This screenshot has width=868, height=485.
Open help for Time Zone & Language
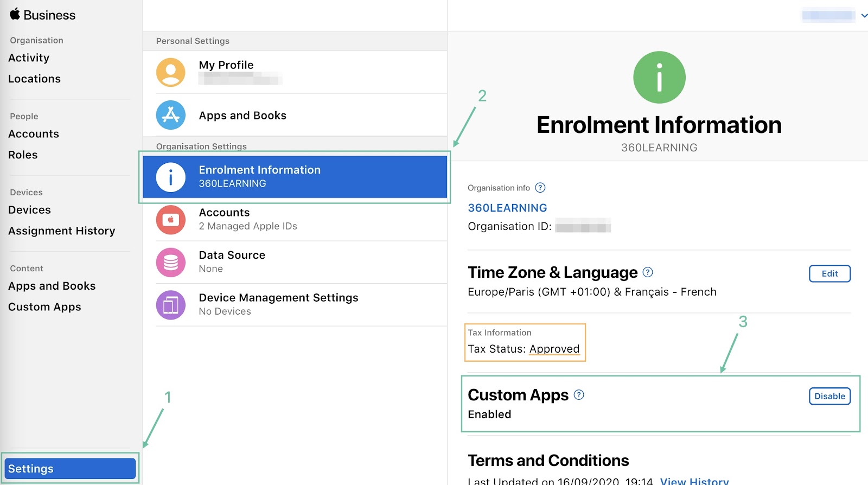click(648, 272)
